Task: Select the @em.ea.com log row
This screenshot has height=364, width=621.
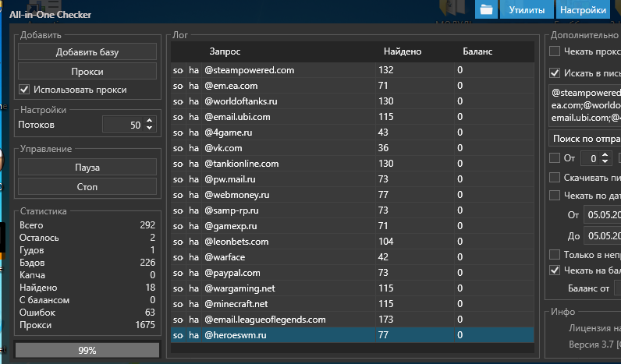Action: [353, 86]
